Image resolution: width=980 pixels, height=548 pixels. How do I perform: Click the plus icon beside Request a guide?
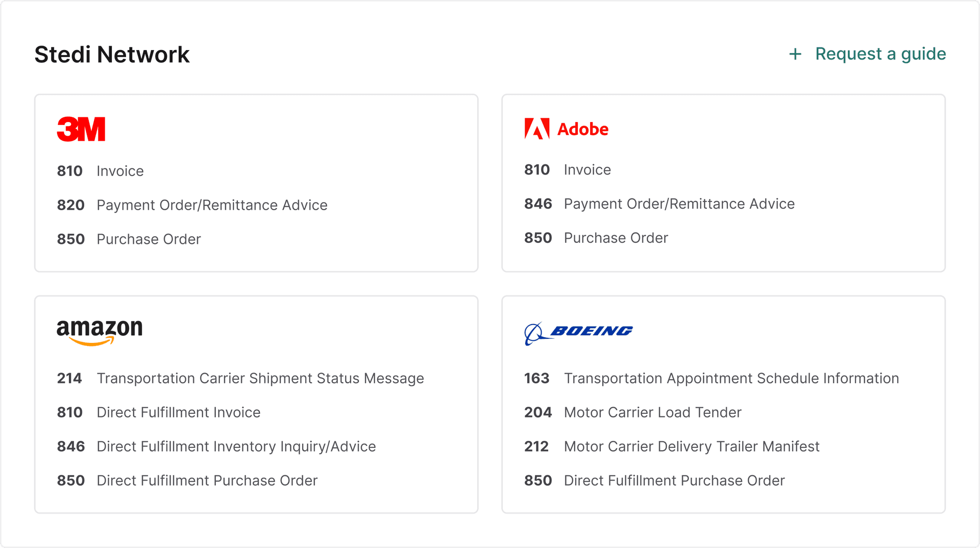[x=795, y=54]
